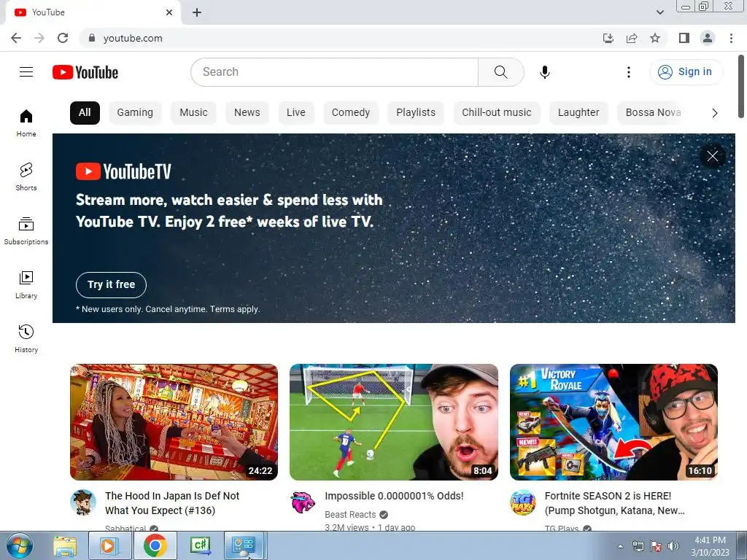The height and width of the screenshot is (560, 747).
Task: Open the C# taskbar application
Action: coord(200,545)
